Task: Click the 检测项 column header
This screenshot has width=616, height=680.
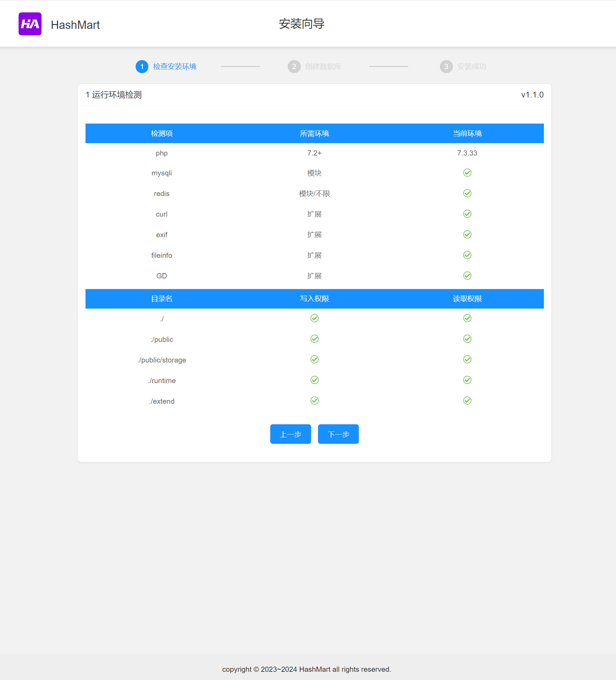Action: pos(162,134)
